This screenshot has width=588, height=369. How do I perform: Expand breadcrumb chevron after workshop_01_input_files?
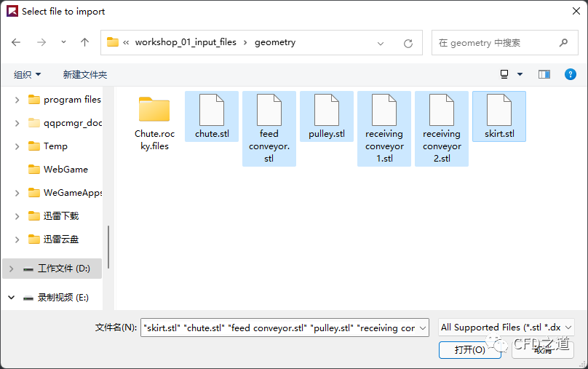tap(245, 42)
